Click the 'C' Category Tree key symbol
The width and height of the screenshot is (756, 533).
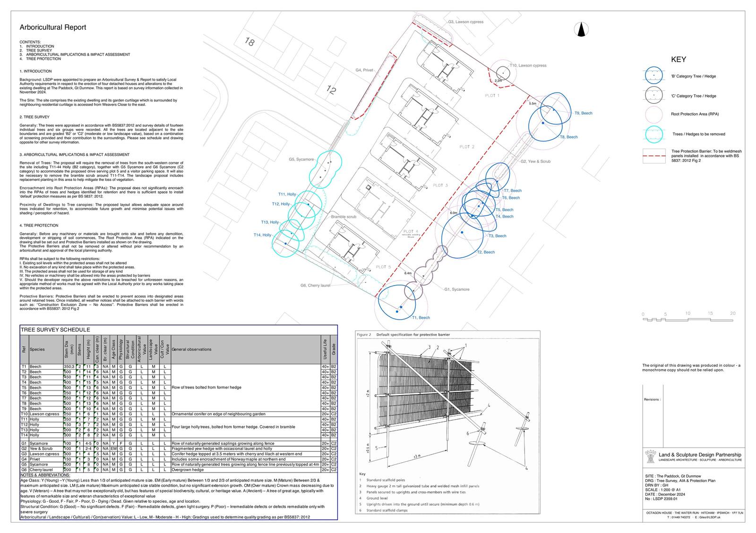pyautogui.click(x=654, y=95)
